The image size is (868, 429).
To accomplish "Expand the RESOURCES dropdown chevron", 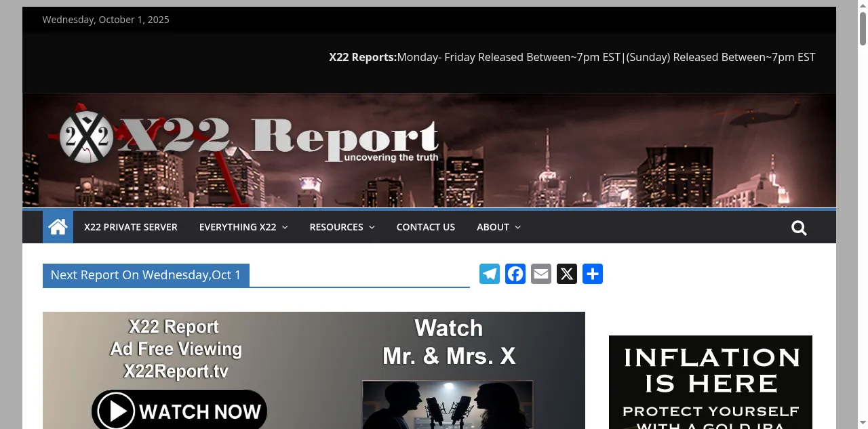I will pyautogui.click(x=372, y=227).
